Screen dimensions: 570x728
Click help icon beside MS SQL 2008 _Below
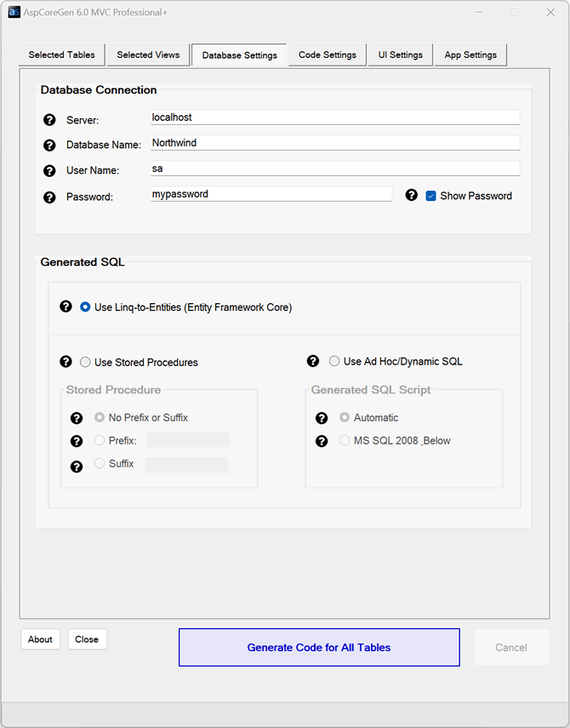(x=322, y=441)
